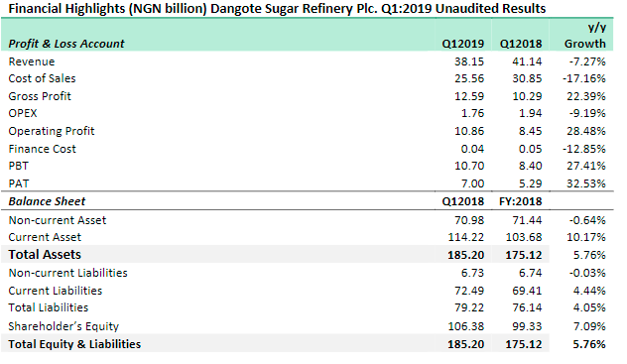Click Current Liabilities value 72.49
The width and height of the screenshot is (627, 364).
469,291
